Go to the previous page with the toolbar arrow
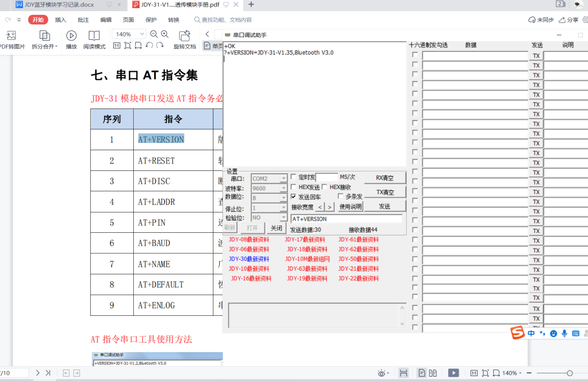The height and width of the screenshot is (381, 588). coord(207,34)
